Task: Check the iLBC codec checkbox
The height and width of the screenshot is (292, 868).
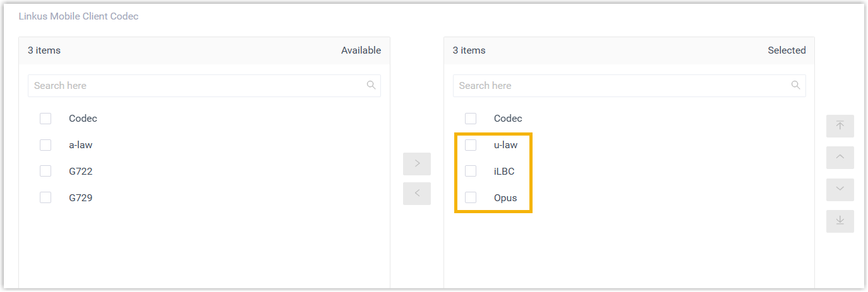Action: [x=471, y=172]
